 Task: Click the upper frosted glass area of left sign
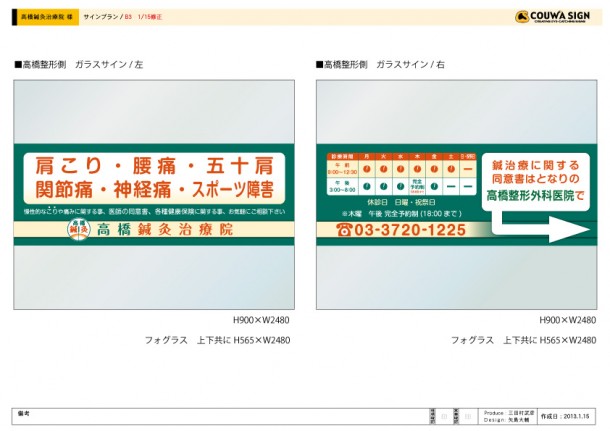pyautogui.click(x=154, y=112)
